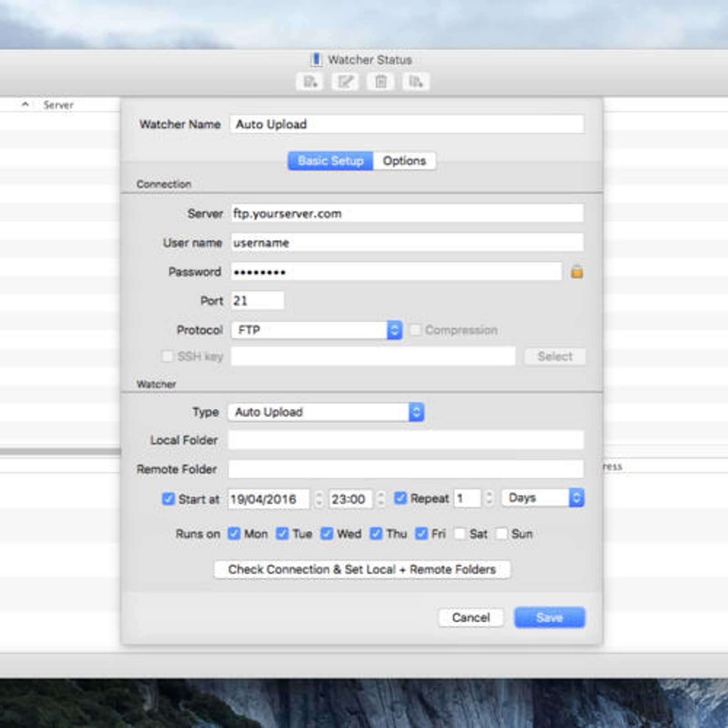Click the Remote Folder input field
The height and width of the screenshot is (728, 728).
pos(406,469)
